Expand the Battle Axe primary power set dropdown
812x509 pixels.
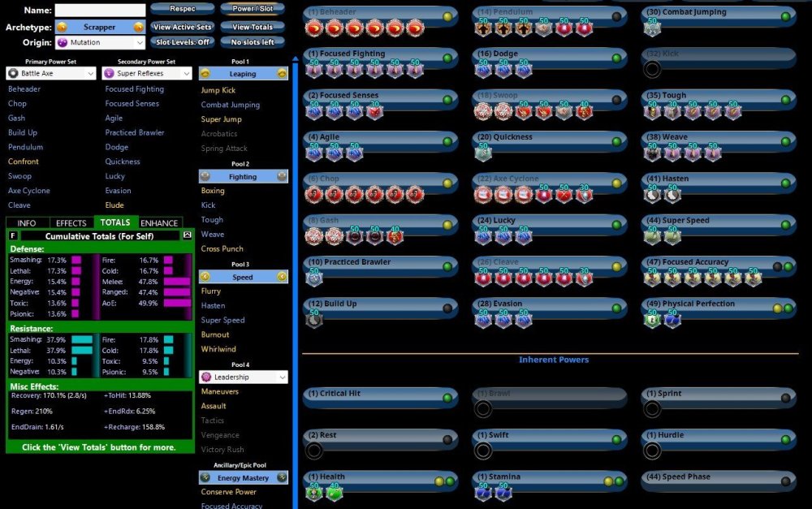point(51,74)
